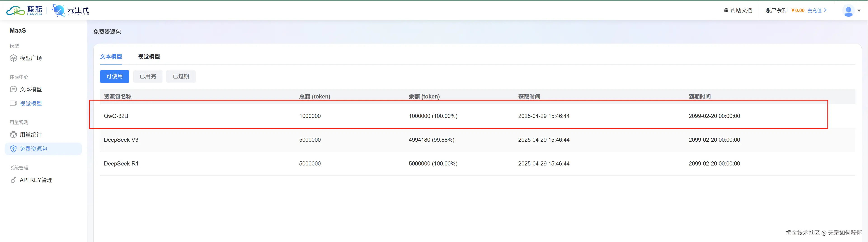Open the user avatar icon
Viewport: 868px width, 242px height.
pyautogui.click(x=848, y=10)
